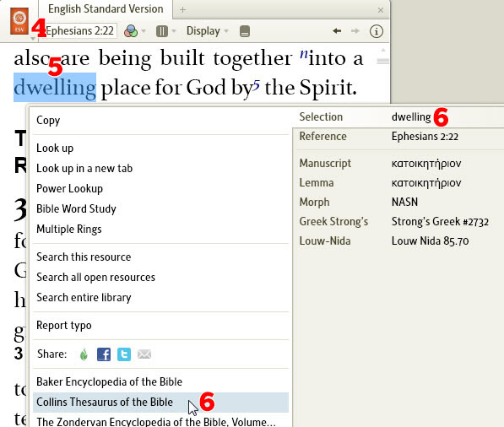
Task: Select Look up in a new tab
Action: click(x=84, y=169)
